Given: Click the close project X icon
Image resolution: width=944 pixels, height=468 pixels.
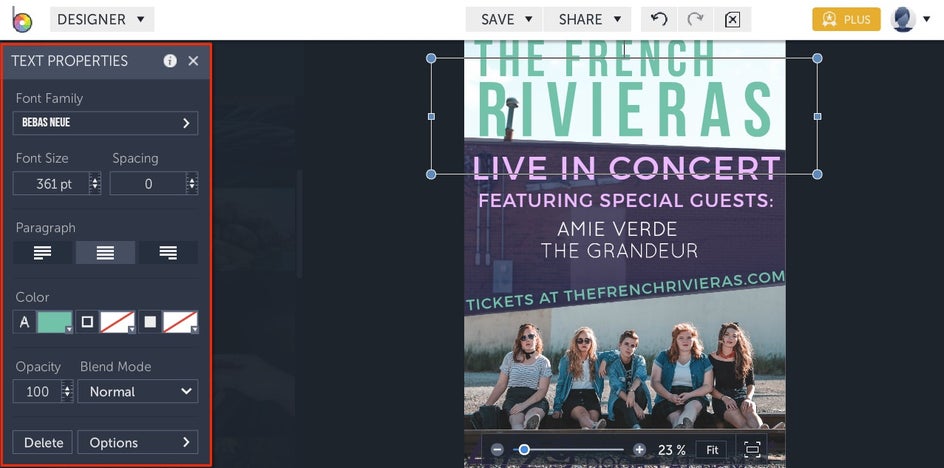Looking at the screenshot, I should (x=732, y=19).
